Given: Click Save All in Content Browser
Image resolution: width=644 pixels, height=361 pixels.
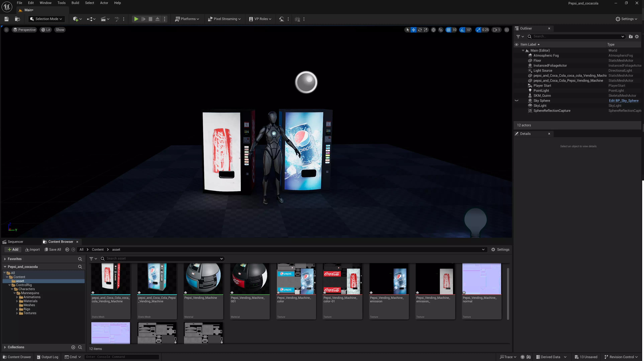Looking at the screenshot, I should click(53, 250).
